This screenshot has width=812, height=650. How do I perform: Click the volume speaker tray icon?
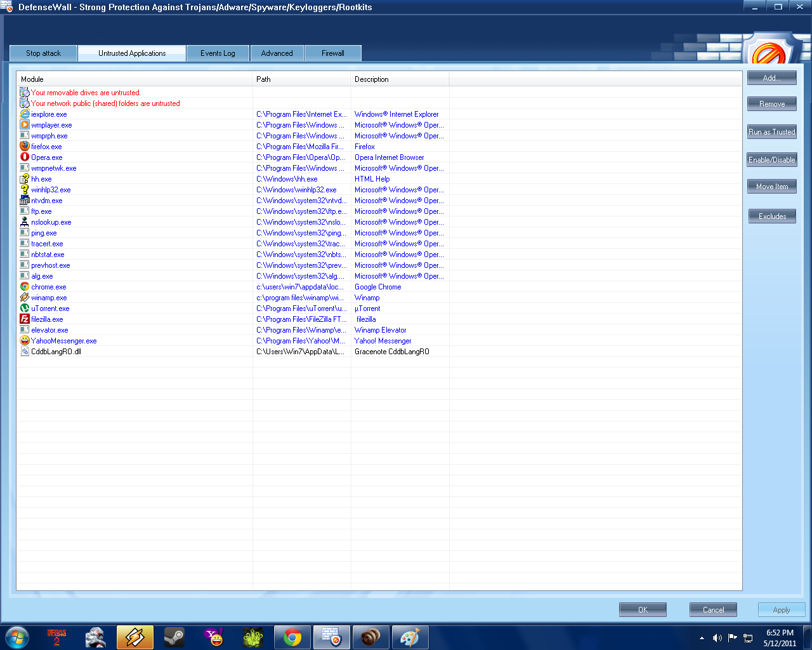717,638
